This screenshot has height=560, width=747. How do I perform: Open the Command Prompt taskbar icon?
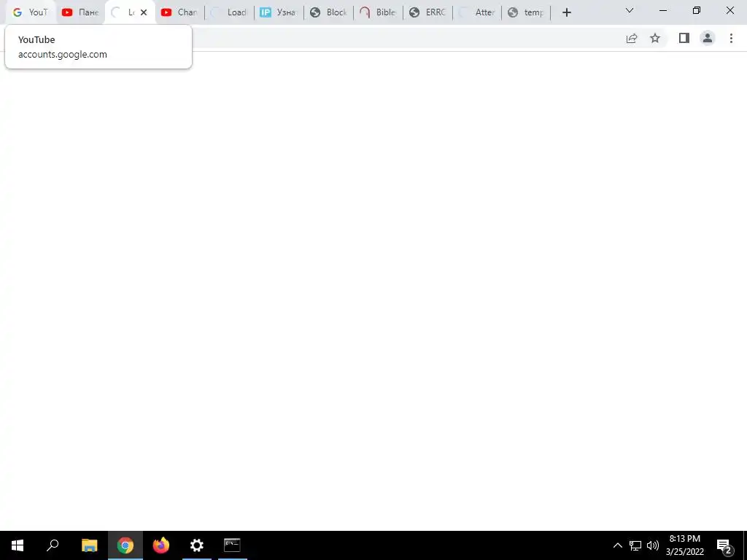click(233, 545)
